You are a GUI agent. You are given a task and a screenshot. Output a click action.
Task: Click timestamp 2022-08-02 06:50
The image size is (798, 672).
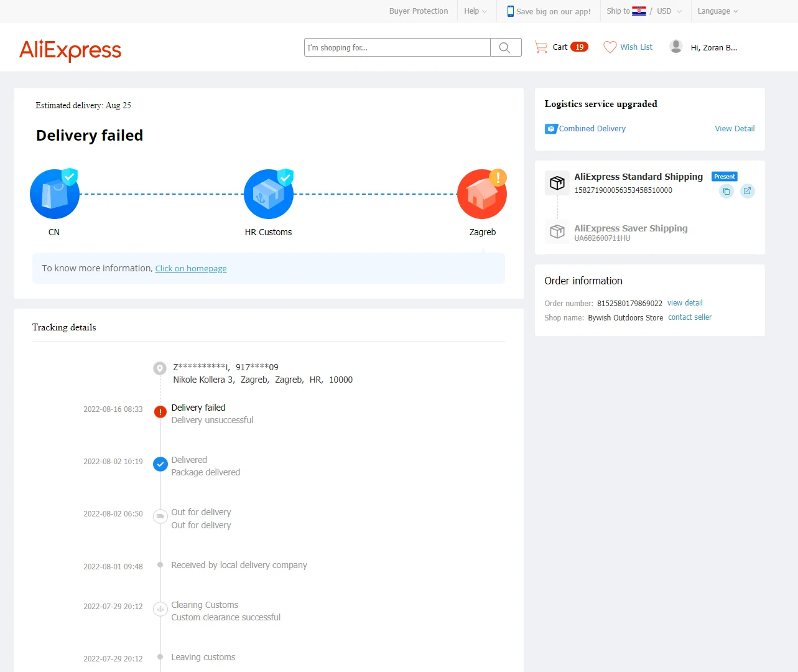click(x=113, y=514)
